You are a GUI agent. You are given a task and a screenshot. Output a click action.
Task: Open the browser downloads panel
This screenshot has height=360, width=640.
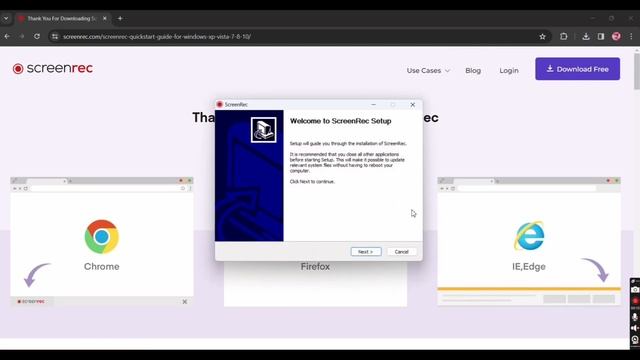coord(586,36)
